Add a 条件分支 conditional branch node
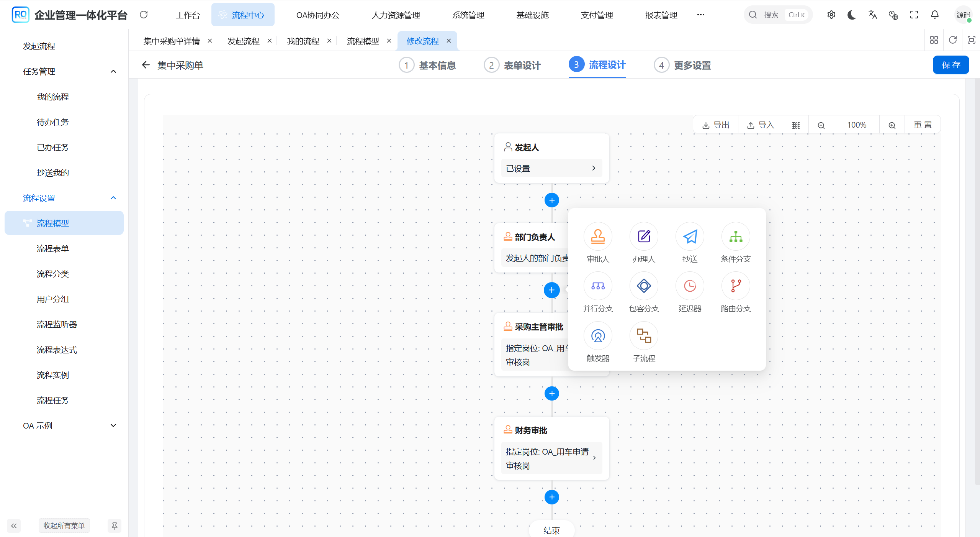The image size is (980, 537). [735, 236]
